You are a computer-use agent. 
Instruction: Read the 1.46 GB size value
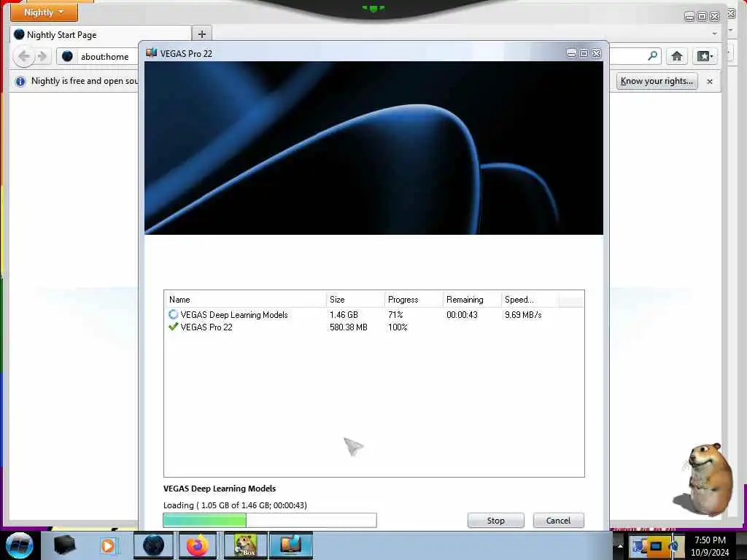(344, 315)
